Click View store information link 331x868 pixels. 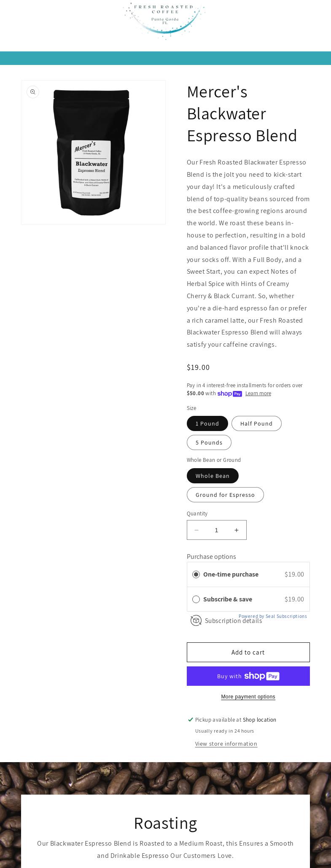(226, 744)
